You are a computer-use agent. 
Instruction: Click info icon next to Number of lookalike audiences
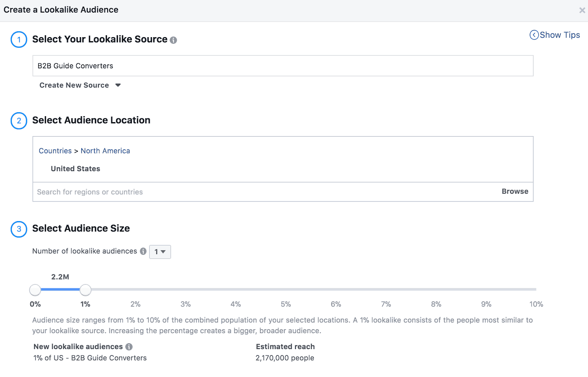point(143,251)
